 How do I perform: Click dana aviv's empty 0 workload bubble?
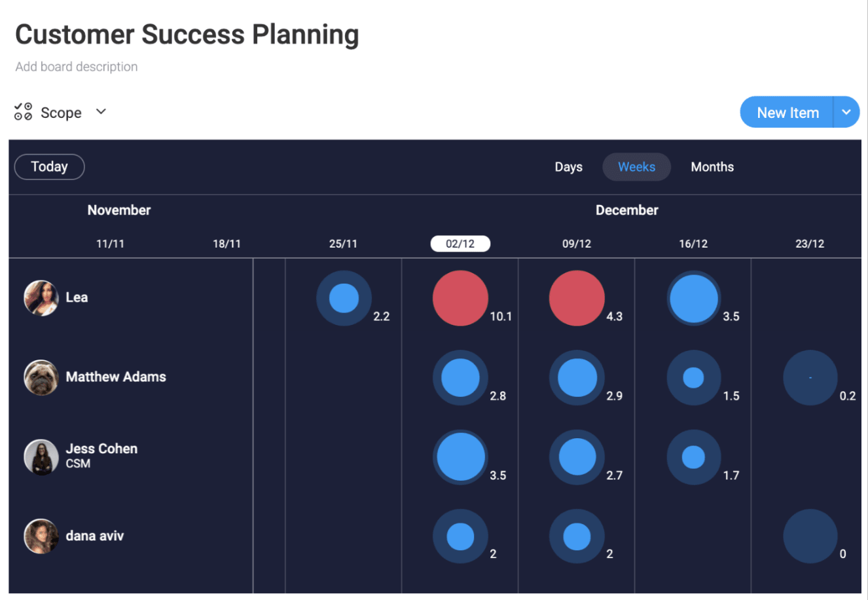(x=810, y=536)
